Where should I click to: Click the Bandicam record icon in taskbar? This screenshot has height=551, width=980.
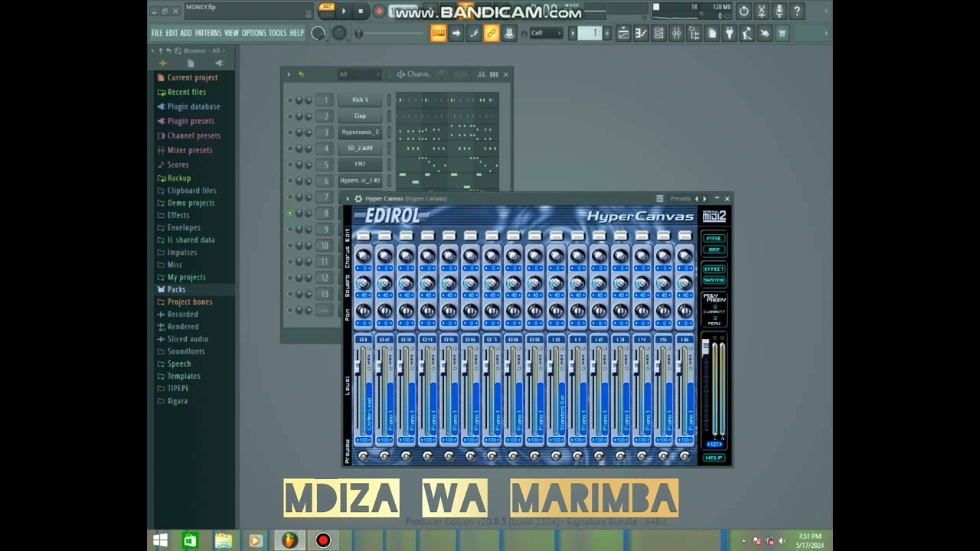coord(322,540)
